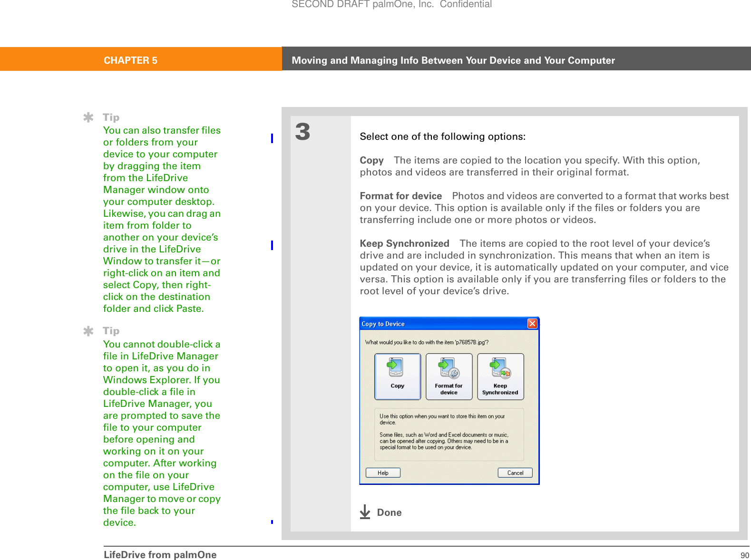Viewport: 751px width, 560px height.
Task: Click the Done down-arrow icon
Action: 365,512
